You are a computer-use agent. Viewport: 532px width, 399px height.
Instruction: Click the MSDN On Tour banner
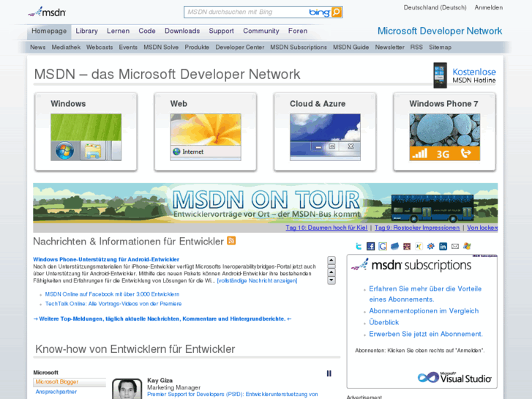(x=266, y=203)
